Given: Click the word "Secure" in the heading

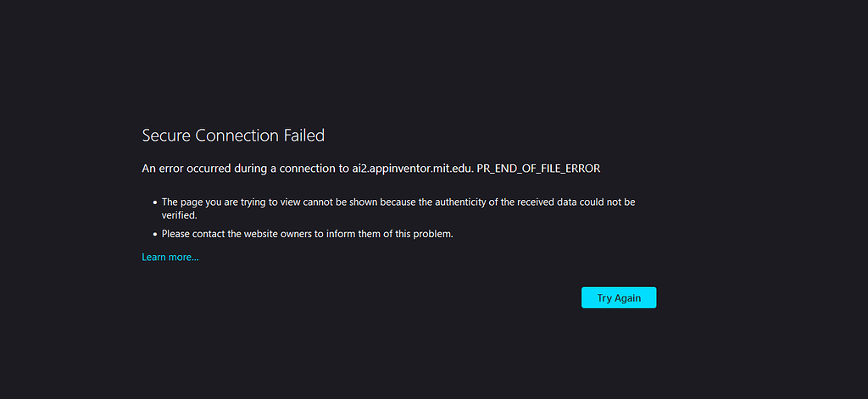Looking at the screenshot, I should point(166,136).
